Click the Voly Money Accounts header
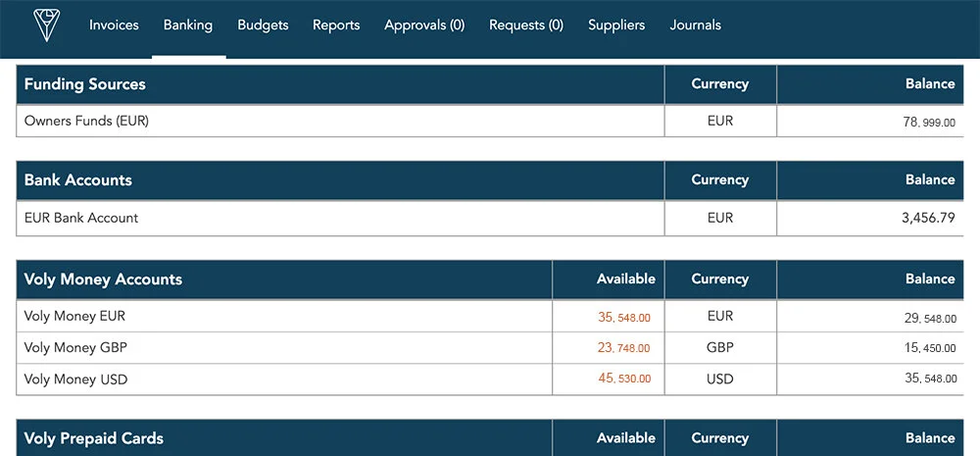Viewport: 980px width, 456px height. [x=103, y=279]
